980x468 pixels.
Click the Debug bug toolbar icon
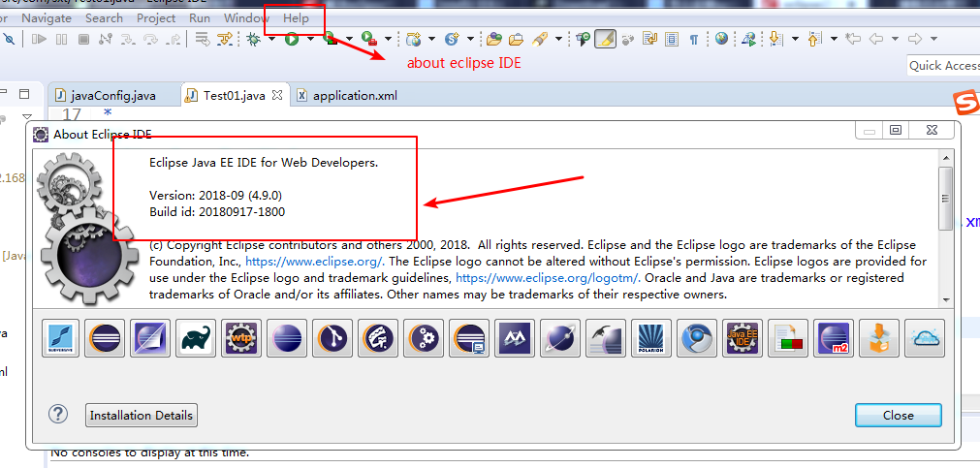[253, 40]
